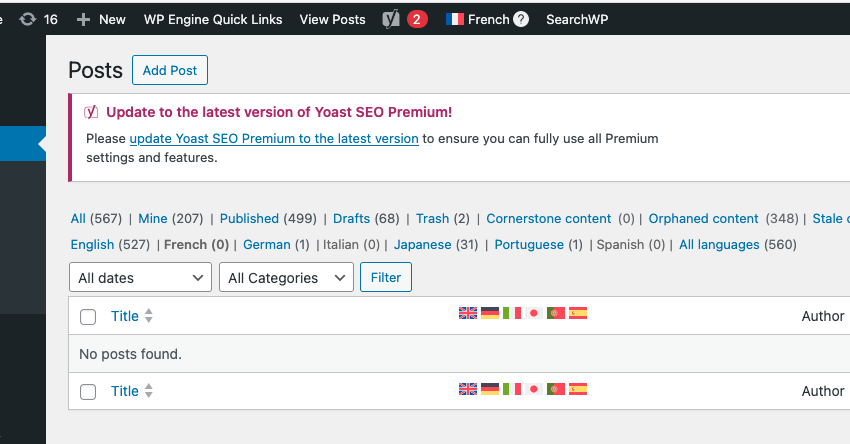The width and height of the screenshot is (850, 444).
Task: Check the select-all checkbox in table footer
Action: pos(88,392)
